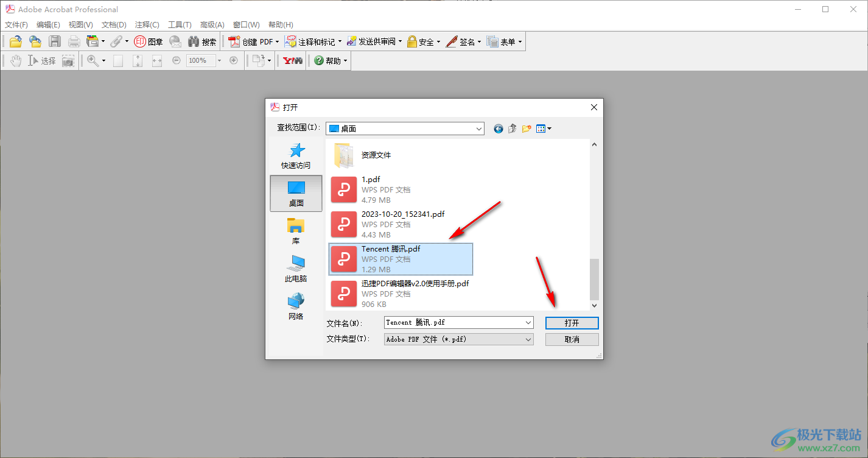Click the open web page icon

click(x=35, y=41)
